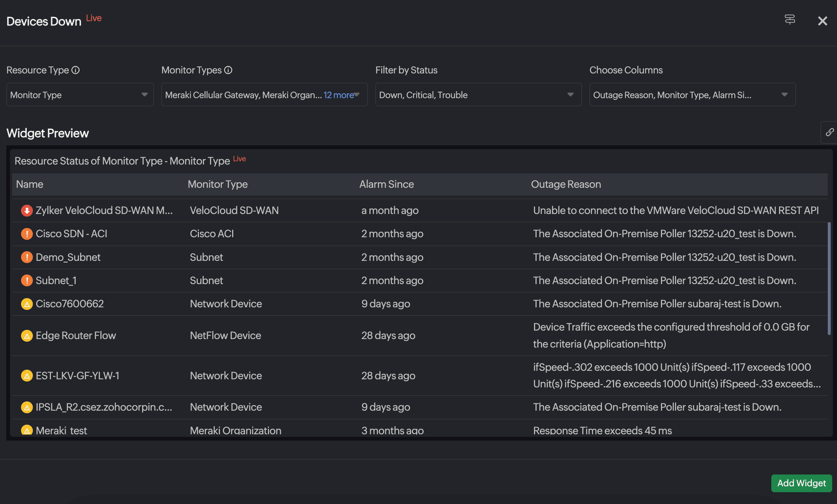Click trouble warning icon beside Cisco7600662
This screenshot has width=837, height=504.
click(x=27, y=304)
